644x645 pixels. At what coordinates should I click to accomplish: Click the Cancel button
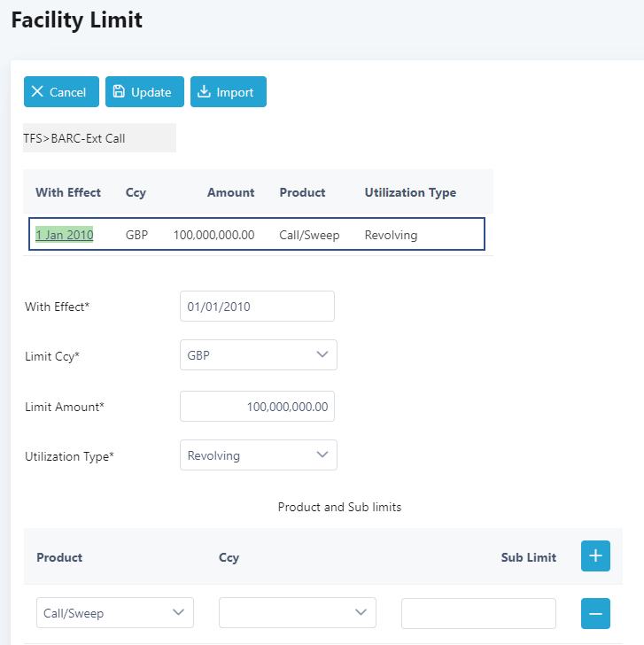click(61, 92)
